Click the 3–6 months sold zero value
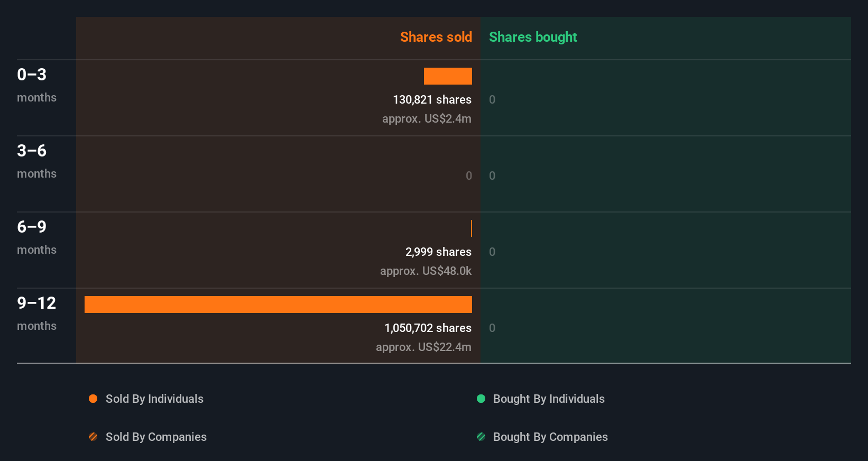The height and width of the screenshot is (461, 868). point(469,176)
